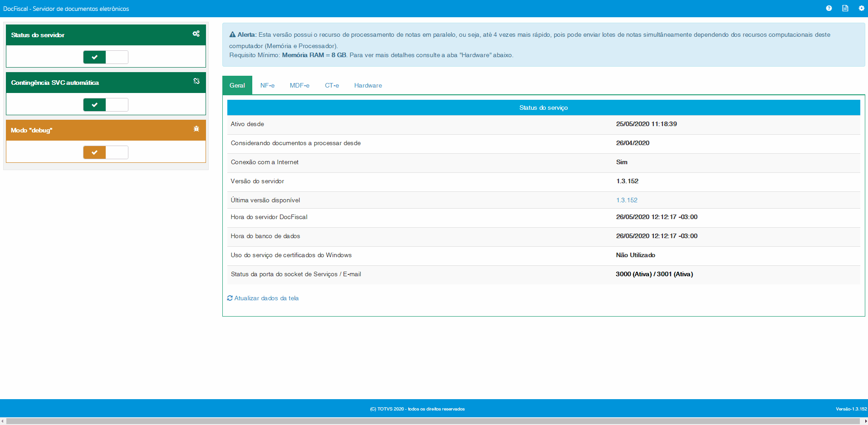Open latest available version 1.3.152 link
Screen dimensions: 868x425
point(627,200)
